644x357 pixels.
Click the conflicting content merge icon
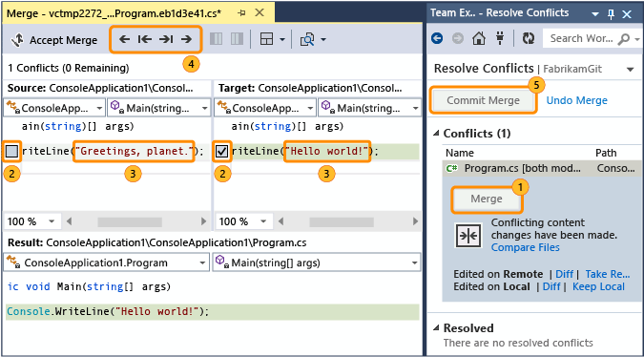pyautogui.click(x=468, y=236)
